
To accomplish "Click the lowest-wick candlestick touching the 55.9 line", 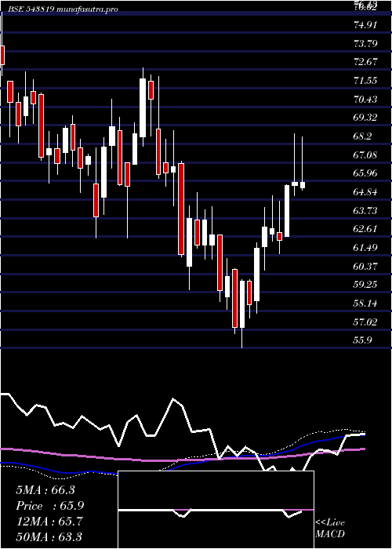I will [x=241, y=304].
